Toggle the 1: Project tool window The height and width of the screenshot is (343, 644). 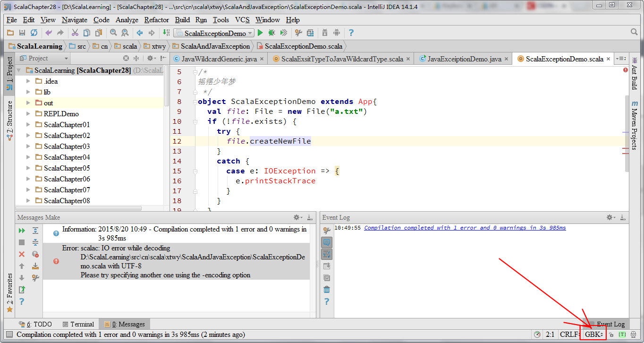tap(9, 74)
